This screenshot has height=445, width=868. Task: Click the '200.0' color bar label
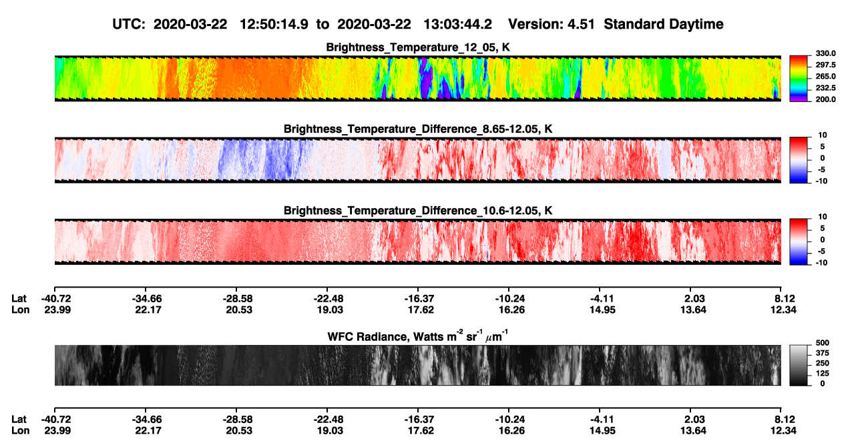[825, 99]
